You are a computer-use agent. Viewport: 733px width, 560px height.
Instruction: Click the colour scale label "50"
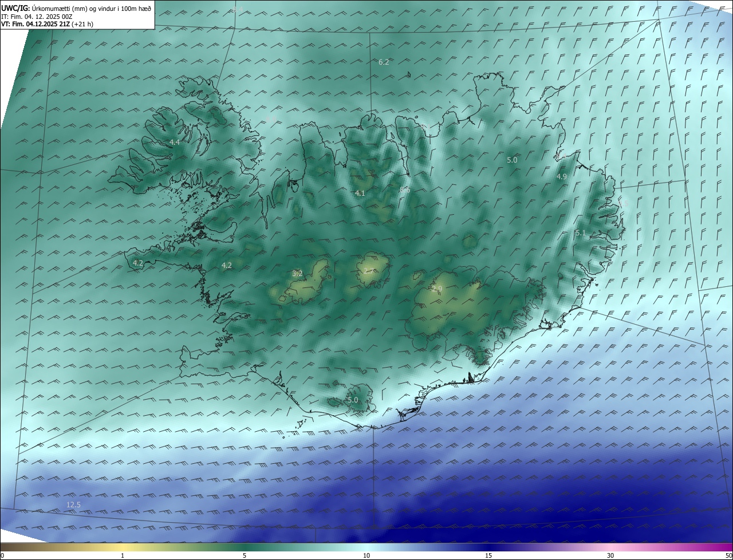click(x=728, y=555)
